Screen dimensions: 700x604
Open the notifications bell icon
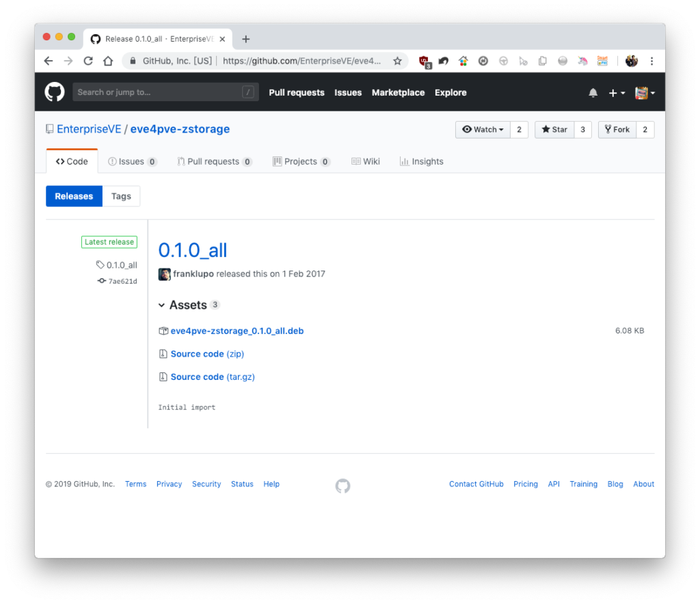tap(593, 93)
